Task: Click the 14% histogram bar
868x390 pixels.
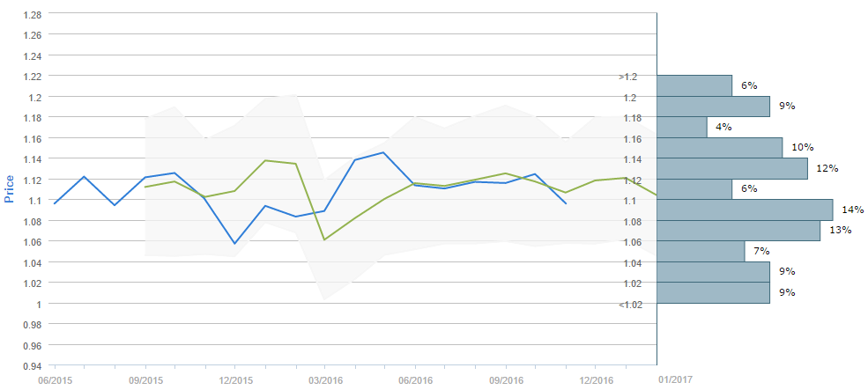Action: click(745, 210)
